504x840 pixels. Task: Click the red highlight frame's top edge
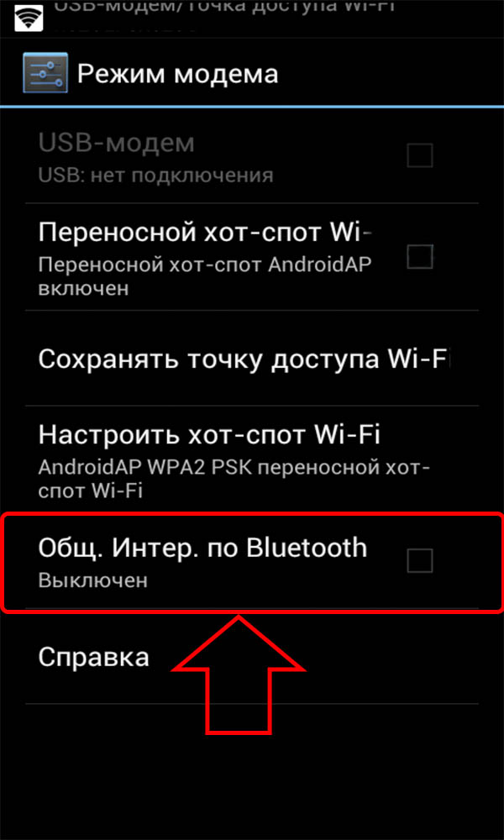pos(252,514)
